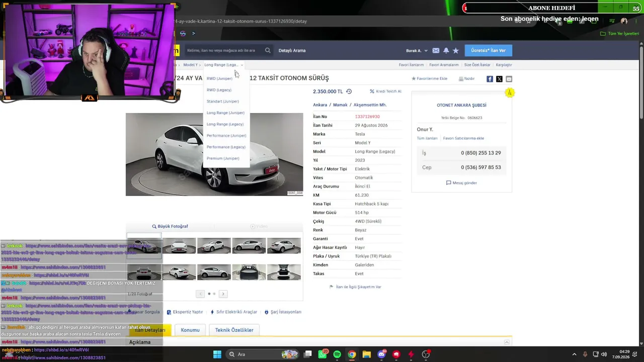Image resolution: width=644 pixels, height=362 pixels.
Task: Open price history clock icon
Action: pos(349,92)
